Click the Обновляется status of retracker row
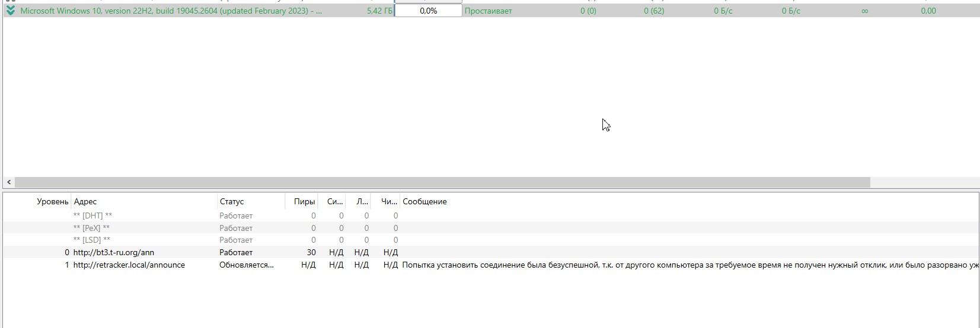Viewport: 980px width, 328px height. tap(247, 265)
